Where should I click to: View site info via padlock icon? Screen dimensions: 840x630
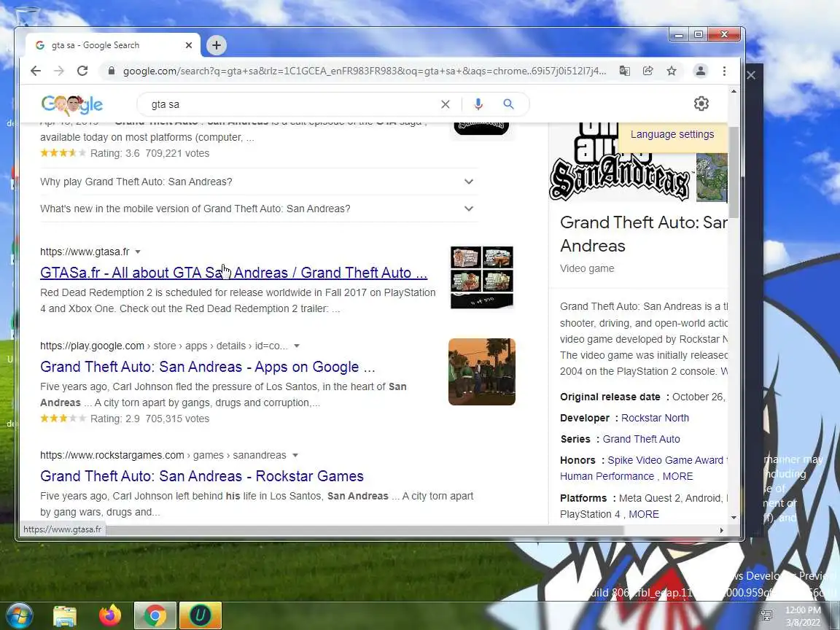(x=112, y=71)
